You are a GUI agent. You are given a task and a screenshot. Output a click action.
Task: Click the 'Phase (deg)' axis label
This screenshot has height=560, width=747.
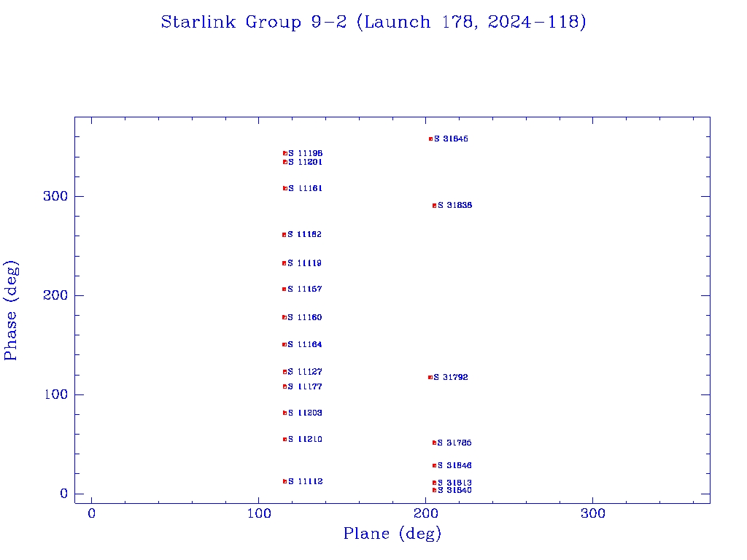(x=11, y=311)
